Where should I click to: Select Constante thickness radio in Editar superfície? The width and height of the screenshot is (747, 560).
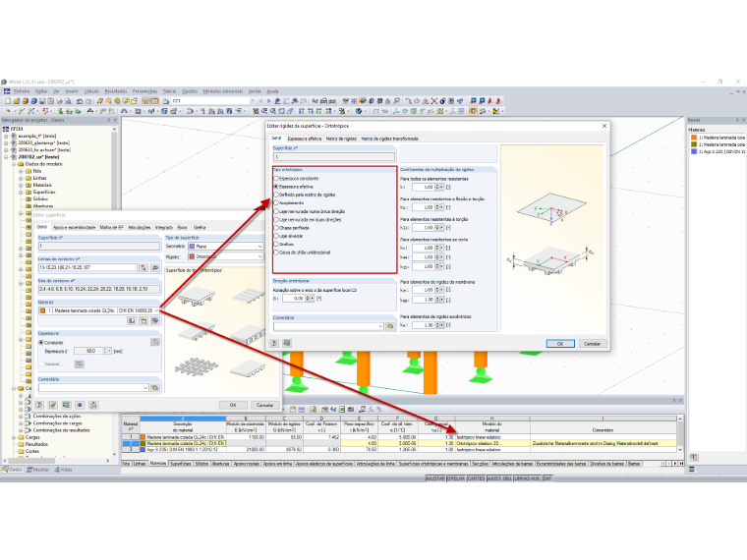(41, 342)
